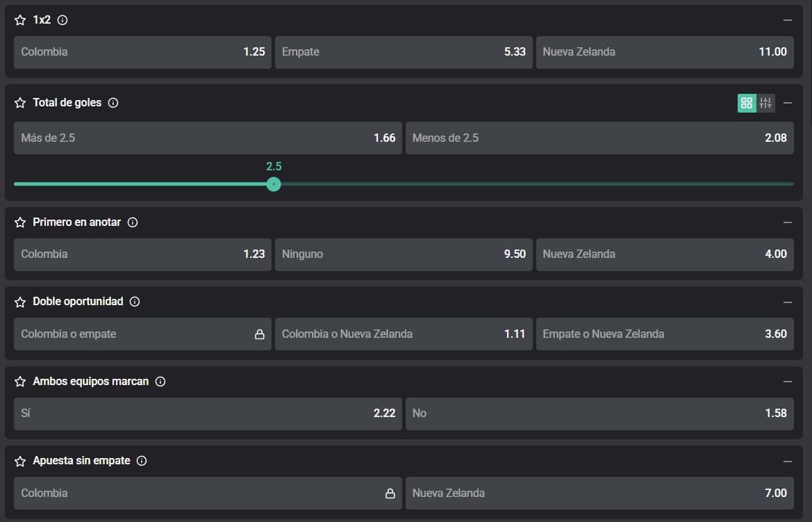Choose No for Ambos equipos marcan
The image size is (812, 522).
coord(599,414)
